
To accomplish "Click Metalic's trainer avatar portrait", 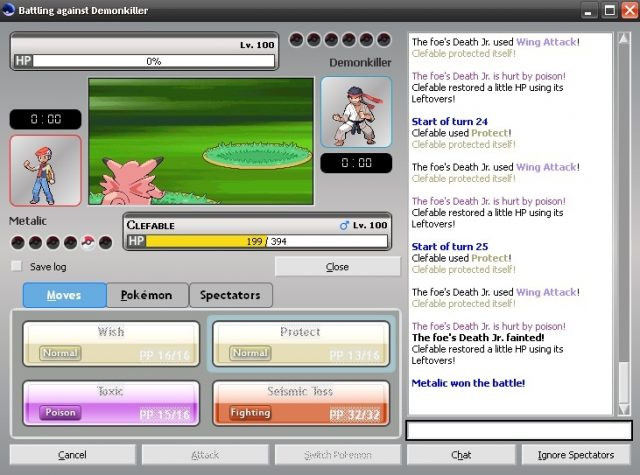I will [x=45, y=171].
